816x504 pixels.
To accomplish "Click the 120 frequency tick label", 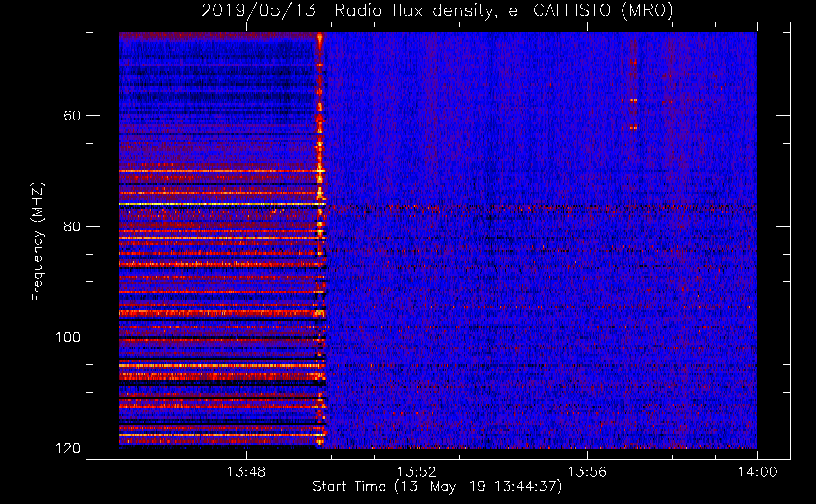I will 68,448.
